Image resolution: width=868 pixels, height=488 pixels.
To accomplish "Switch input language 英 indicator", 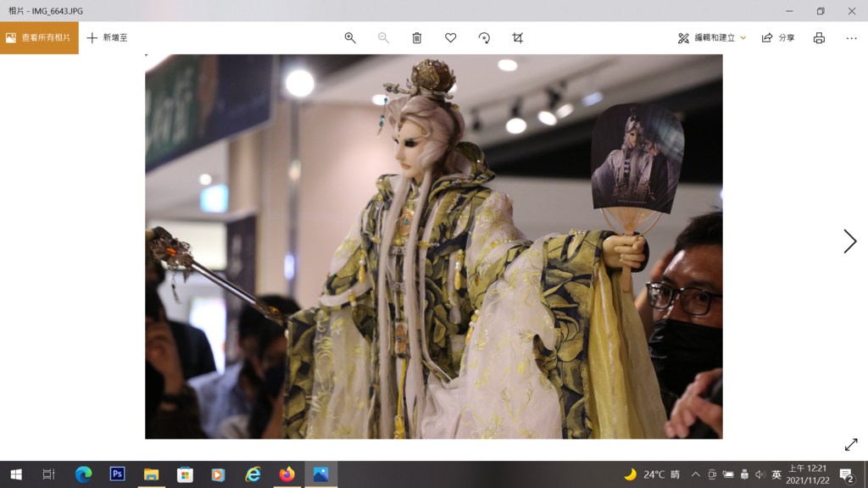I will tap(776, 474).
